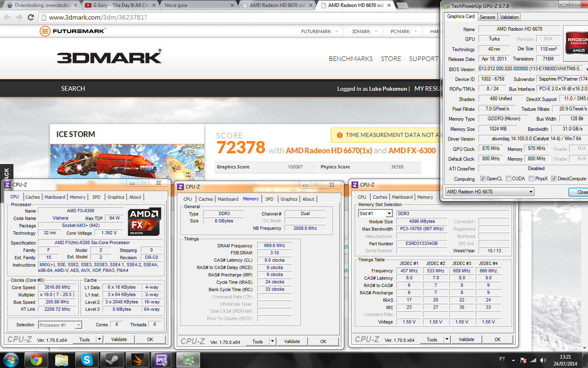The height and width of the screenshot is (368, 588).
Task: Click the Chrome address bar URL
Action: pyautogui.click(x=98, y=18)
